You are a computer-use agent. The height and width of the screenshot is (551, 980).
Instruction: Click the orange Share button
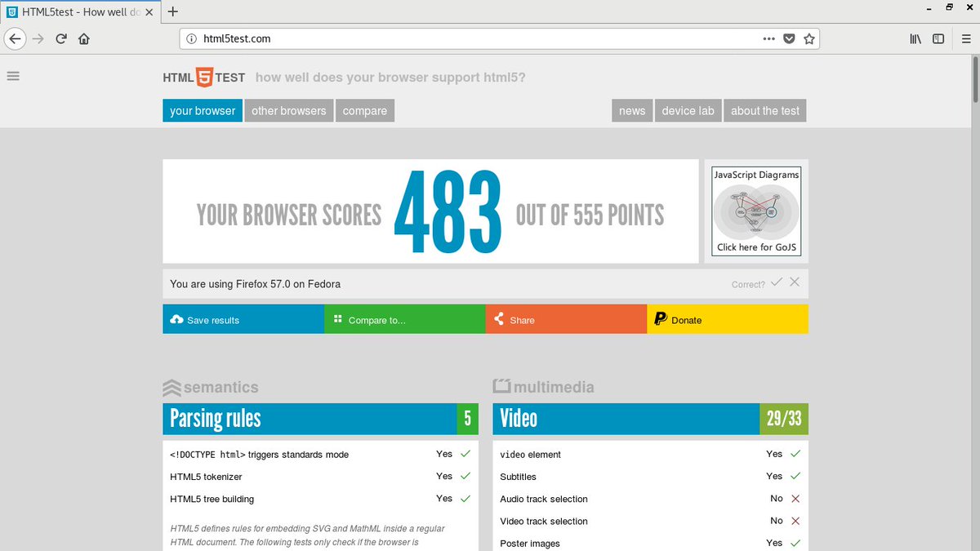[567, 319]
